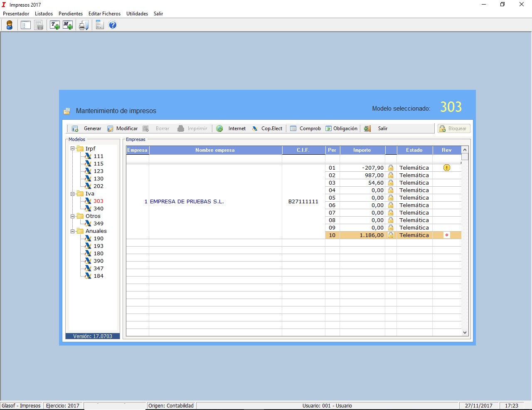Open the Utilidades menu

pos(137,14)
